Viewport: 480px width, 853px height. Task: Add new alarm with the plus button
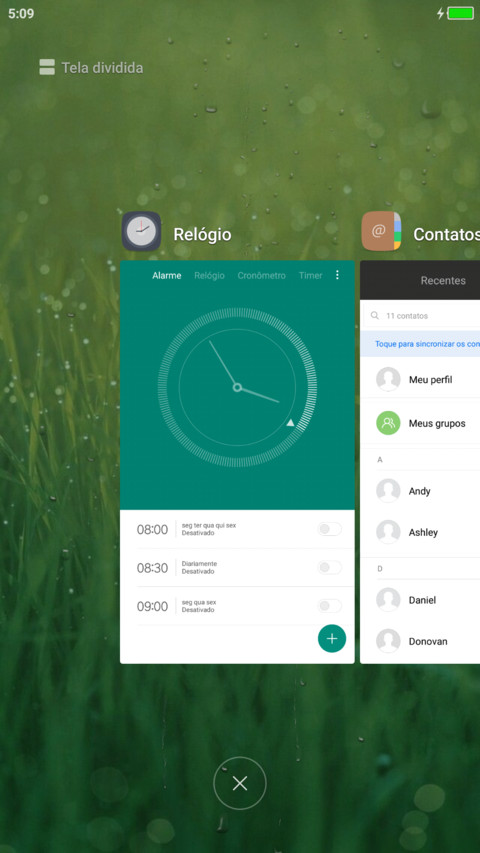(x=332, y=638)
